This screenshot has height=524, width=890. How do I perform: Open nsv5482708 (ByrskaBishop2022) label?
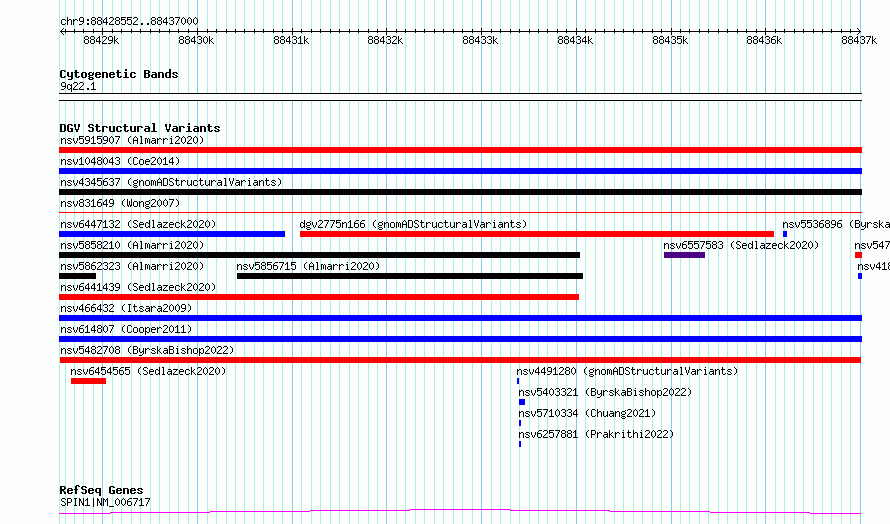point(147,350)
